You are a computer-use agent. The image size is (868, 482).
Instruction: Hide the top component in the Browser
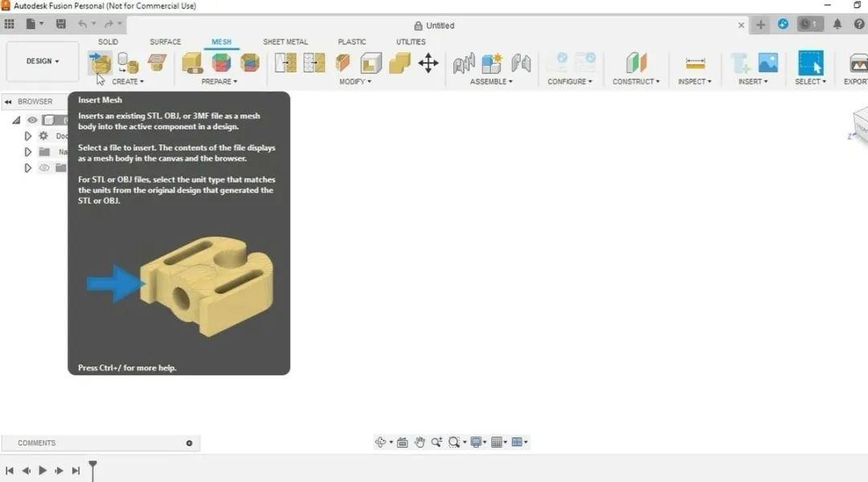32,120
